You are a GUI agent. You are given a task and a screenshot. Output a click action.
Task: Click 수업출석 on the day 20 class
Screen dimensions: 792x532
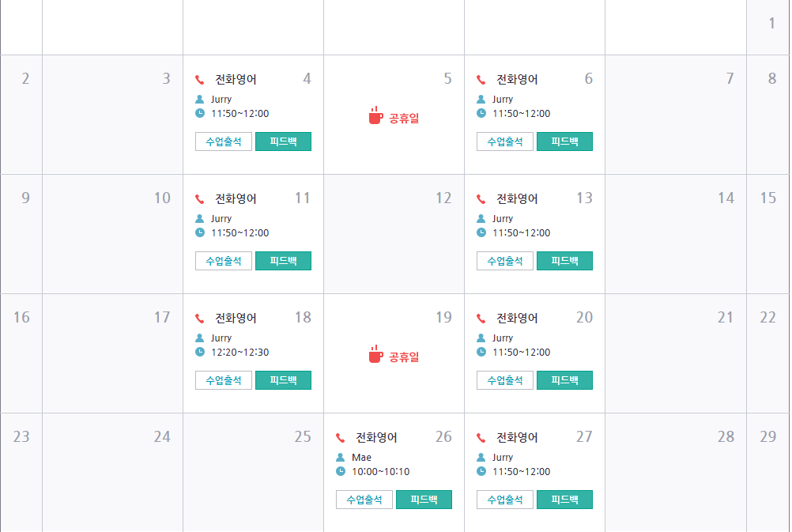(504, 380)
